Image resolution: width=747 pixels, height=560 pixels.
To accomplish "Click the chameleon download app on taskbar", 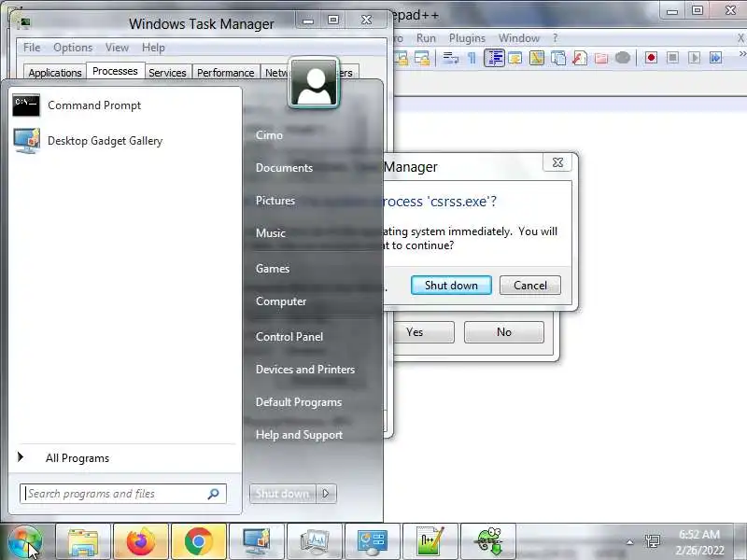I will (488, 542).
